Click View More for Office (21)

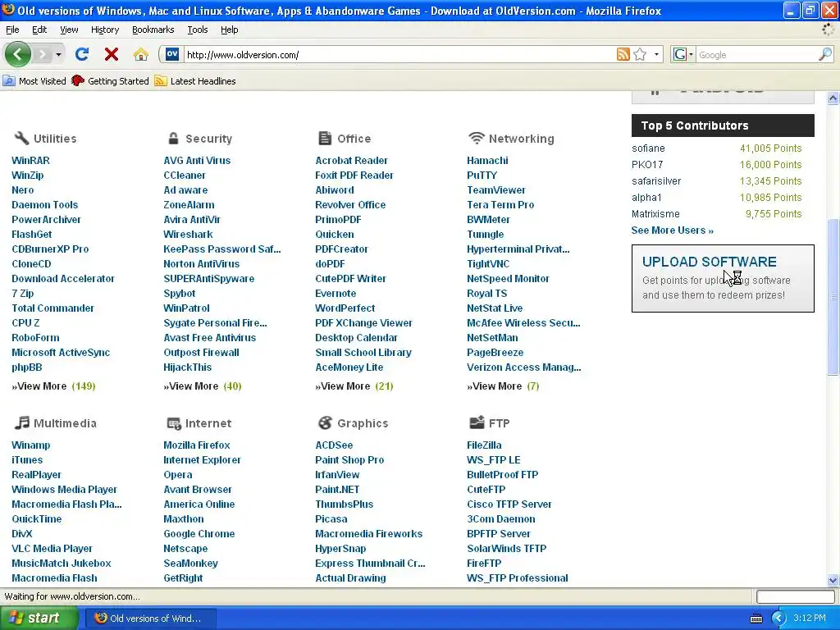click(x=354, y=386)
